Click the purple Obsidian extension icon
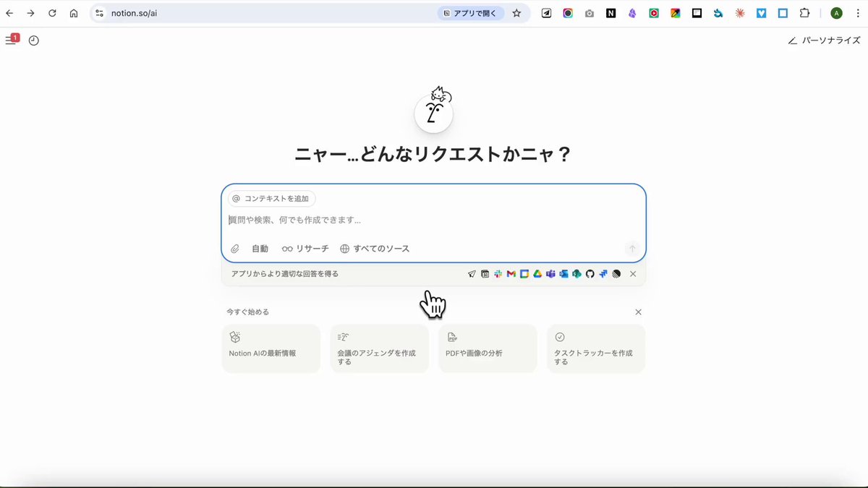Viewport: 868px width, 488px height. click(632, 13)
